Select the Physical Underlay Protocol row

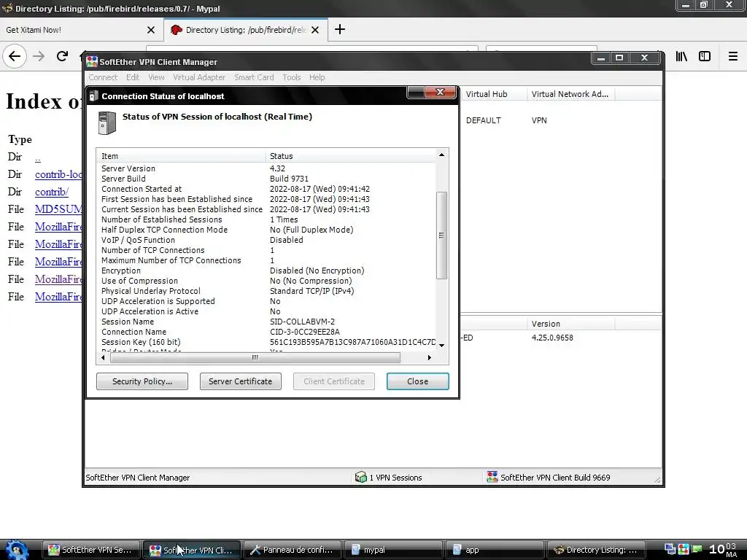[x=266, y=291]
